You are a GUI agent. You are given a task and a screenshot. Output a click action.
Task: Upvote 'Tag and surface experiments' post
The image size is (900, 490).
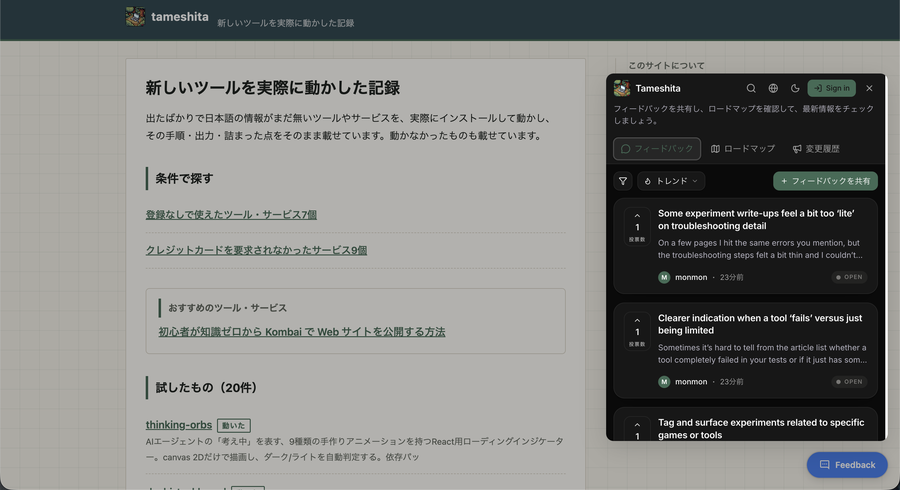click(x=637, y=429)
